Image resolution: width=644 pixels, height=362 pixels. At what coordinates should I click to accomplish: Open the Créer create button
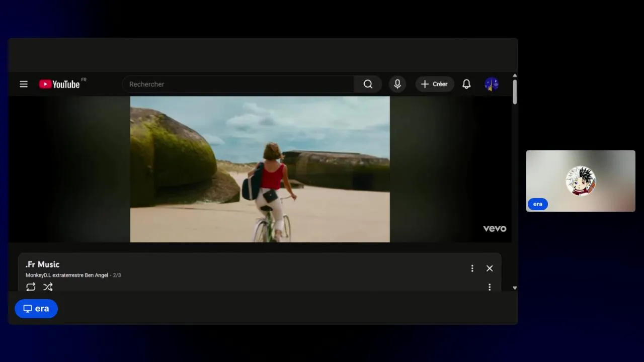click(x=435, y=84)
